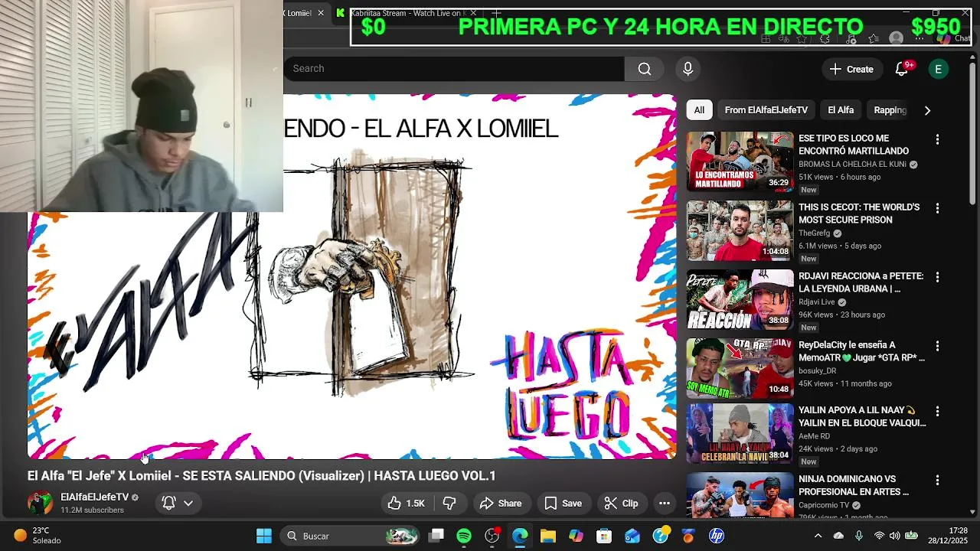Open Rdjavi Live channel name

click(x=817, y=302)
